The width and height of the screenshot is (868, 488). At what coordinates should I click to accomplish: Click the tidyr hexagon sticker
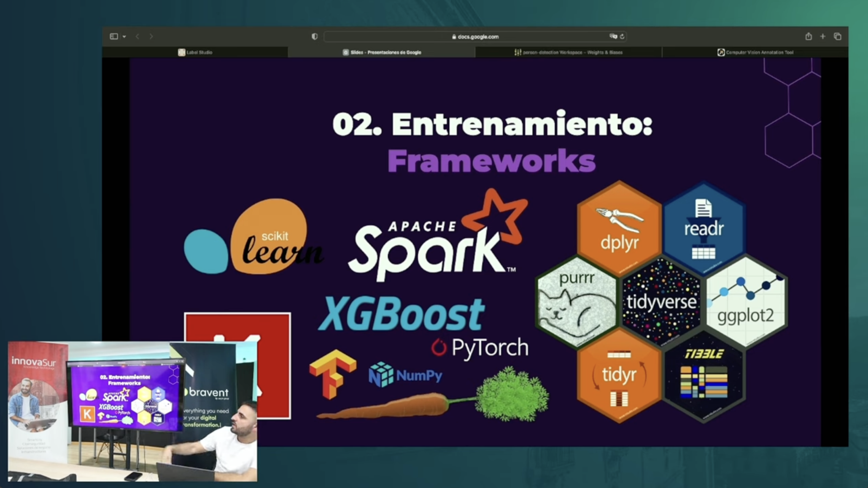pyautogui.click(x=619, y=376)
